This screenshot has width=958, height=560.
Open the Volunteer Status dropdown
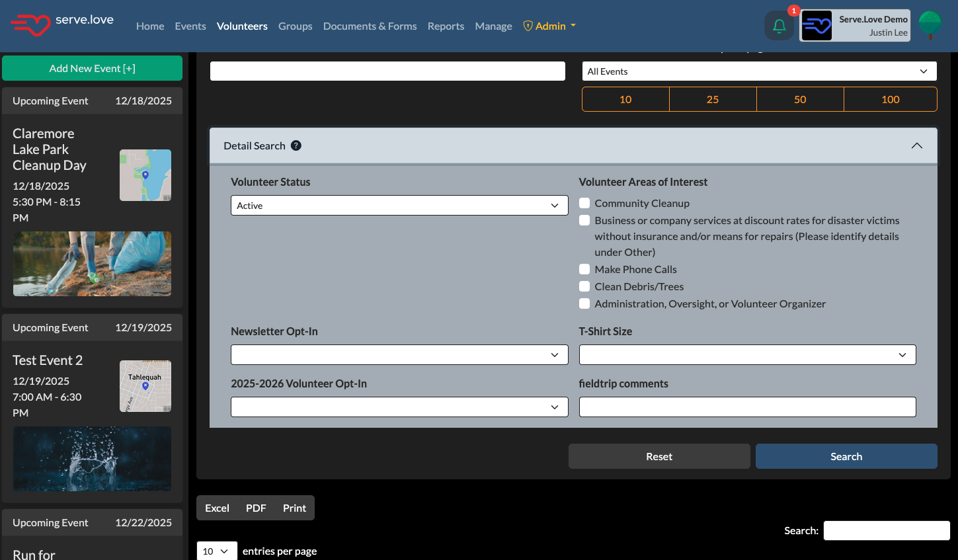(x=399, y=206)
